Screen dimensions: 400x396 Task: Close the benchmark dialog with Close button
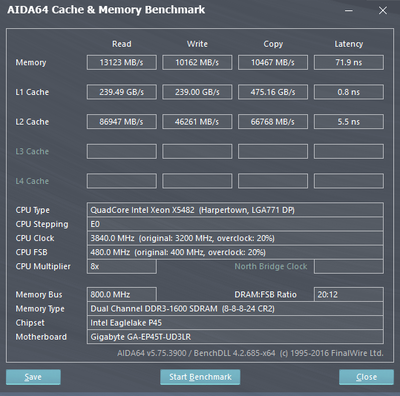tap(366, 377)
